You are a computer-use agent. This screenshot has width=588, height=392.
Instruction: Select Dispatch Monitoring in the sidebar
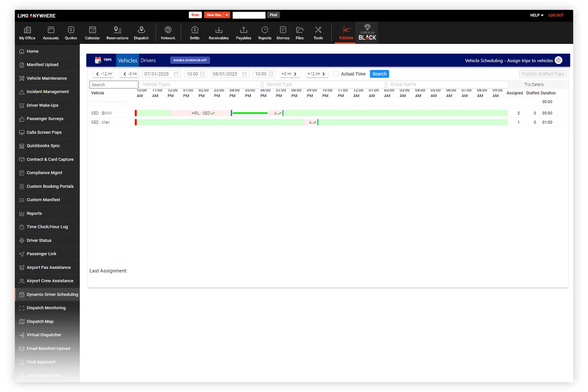[x=46, y=308]
